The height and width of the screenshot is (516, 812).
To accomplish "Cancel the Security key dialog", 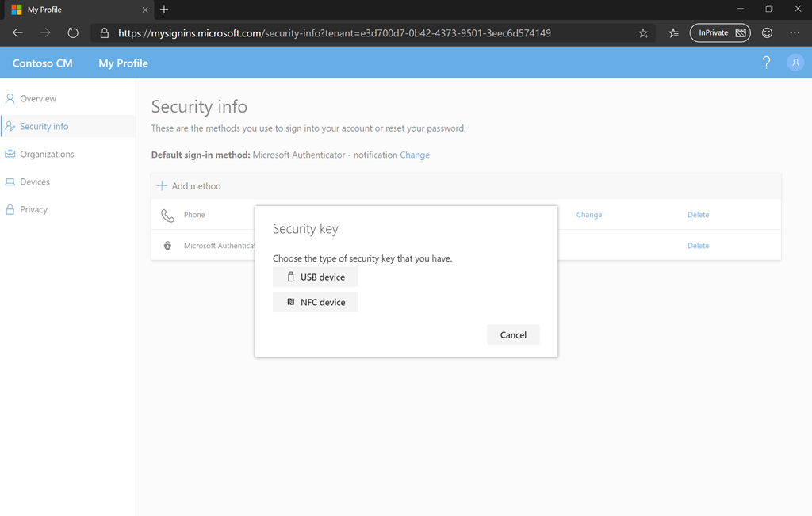I will (x=513, y=334).
